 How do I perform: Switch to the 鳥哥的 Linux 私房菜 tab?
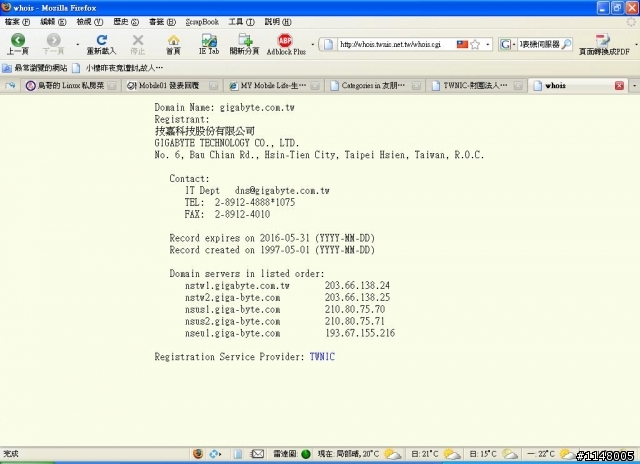pyautogui.click(x=70, y=86)
